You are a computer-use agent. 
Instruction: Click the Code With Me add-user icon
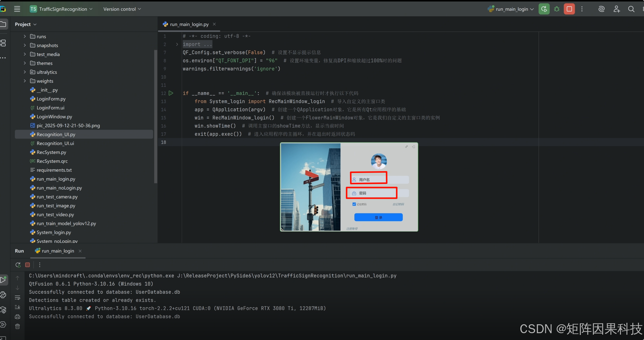point(616,9)
